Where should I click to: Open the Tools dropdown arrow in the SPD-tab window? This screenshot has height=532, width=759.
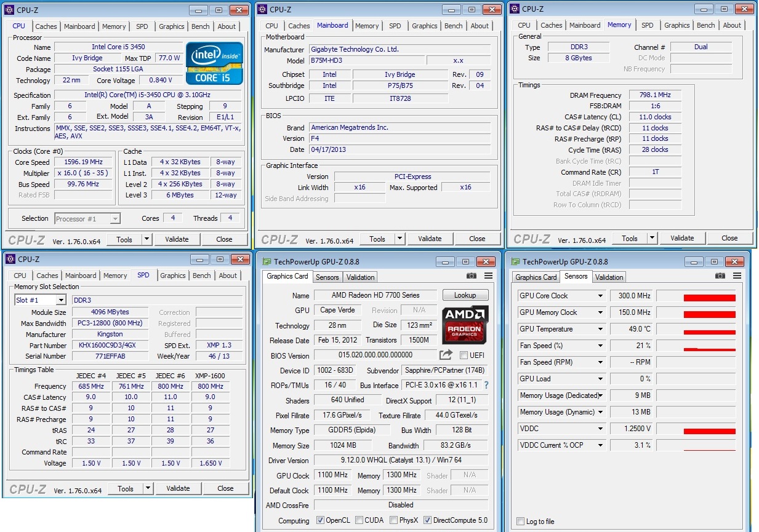pos(148,488)
